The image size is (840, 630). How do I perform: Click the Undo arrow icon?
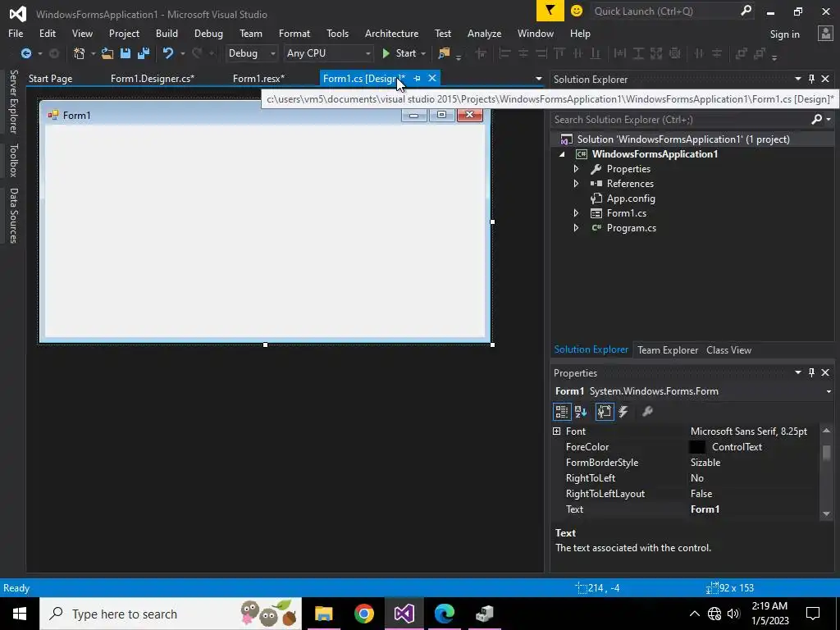(167, 53)
